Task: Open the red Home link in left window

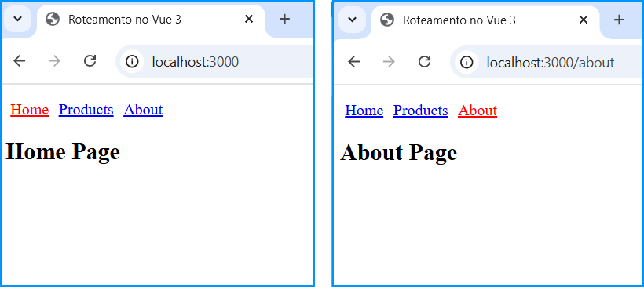Action: click(30, 110)
